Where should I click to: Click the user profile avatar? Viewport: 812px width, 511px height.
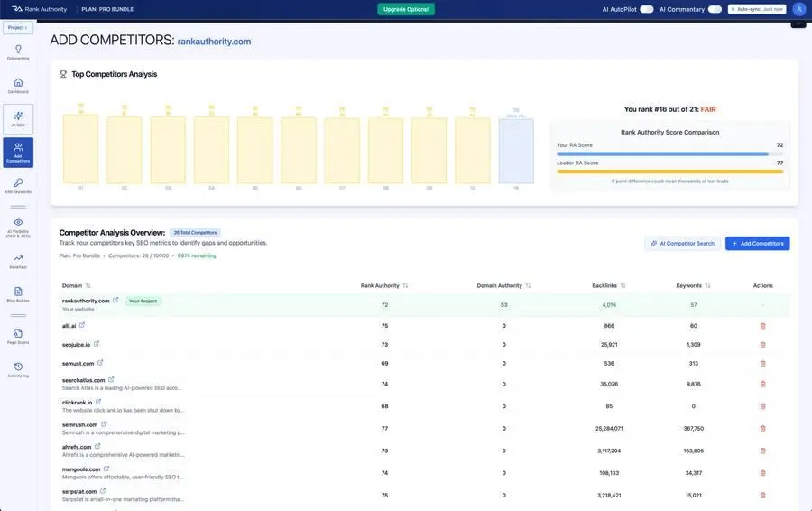tap(798, 9)
